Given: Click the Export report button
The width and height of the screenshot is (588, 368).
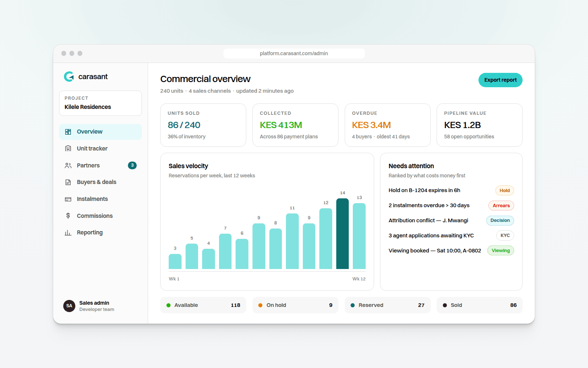Looking at the screenshot, I should tap(501, 80).
